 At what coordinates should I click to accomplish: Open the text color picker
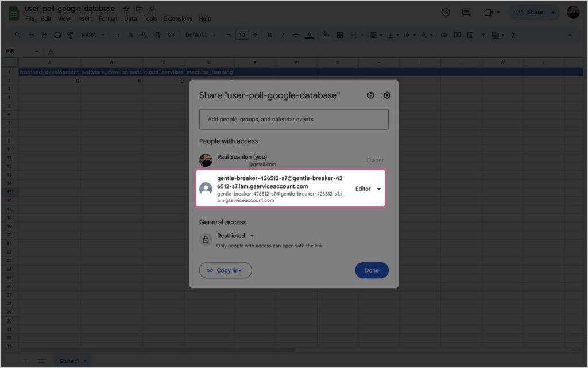coord(310,35)
